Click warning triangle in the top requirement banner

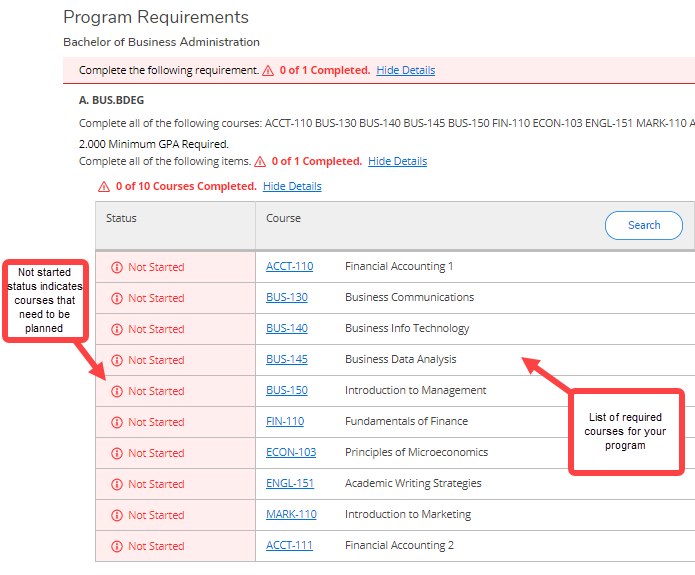click(268, 71)
